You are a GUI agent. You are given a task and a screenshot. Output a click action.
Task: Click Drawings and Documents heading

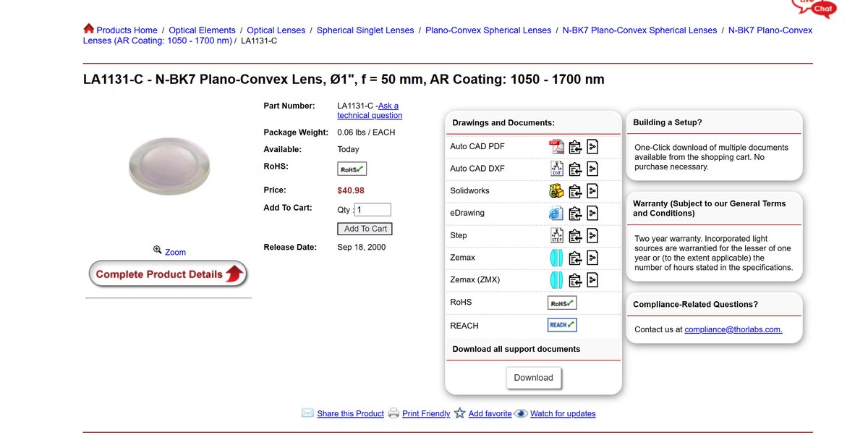(x=503, y=123)
